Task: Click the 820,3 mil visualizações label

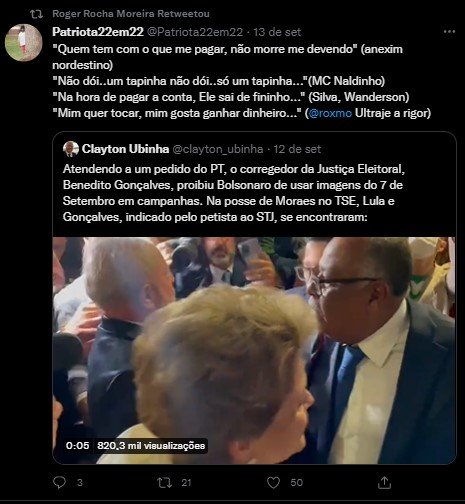Action: (151, 446)
